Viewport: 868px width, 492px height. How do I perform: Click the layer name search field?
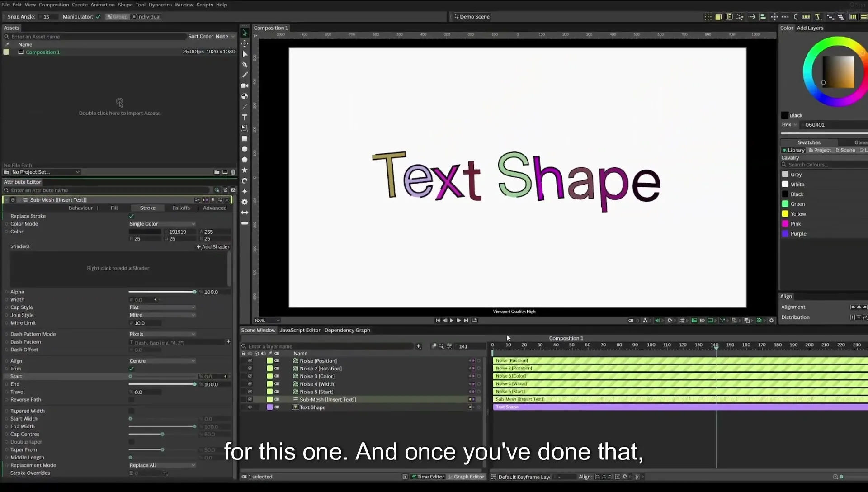(328, 346)
